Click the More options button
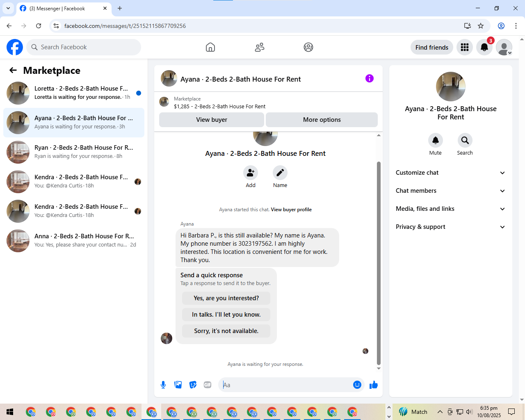This screenshot has height=420, width=525. pos(322,120)
